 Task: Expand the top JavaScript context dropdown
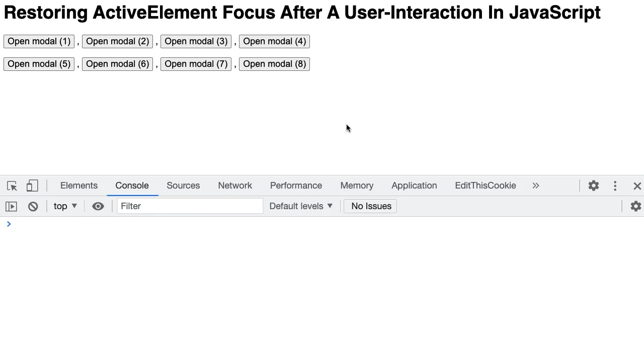click(x=65, y=206)
